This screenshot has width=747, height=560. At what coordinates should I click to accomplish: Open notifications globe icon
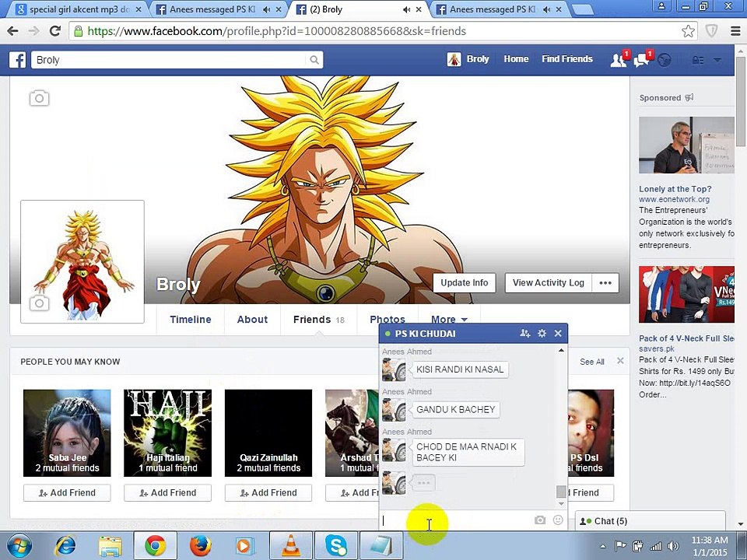pos(665,60)
